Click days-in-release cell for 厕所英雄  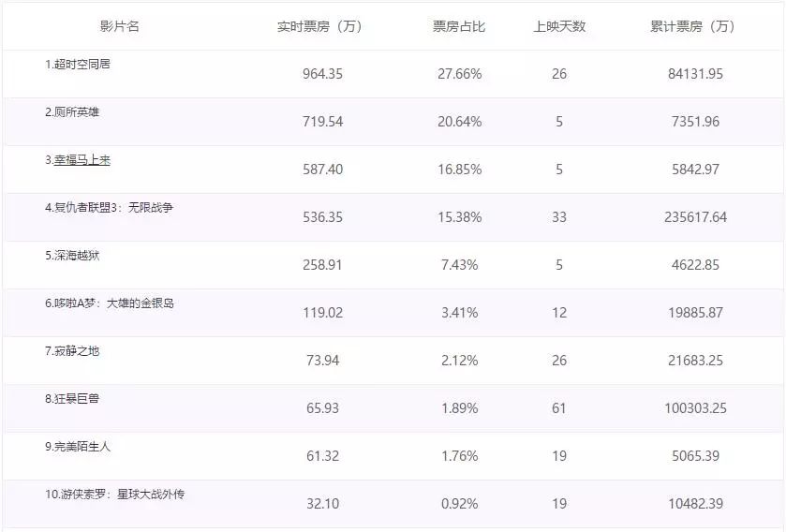coord(559,122)
